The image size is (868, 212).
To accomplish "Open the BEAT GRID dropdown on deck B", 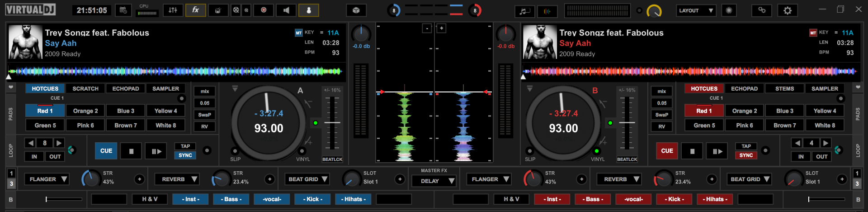I will pos(749,179).
